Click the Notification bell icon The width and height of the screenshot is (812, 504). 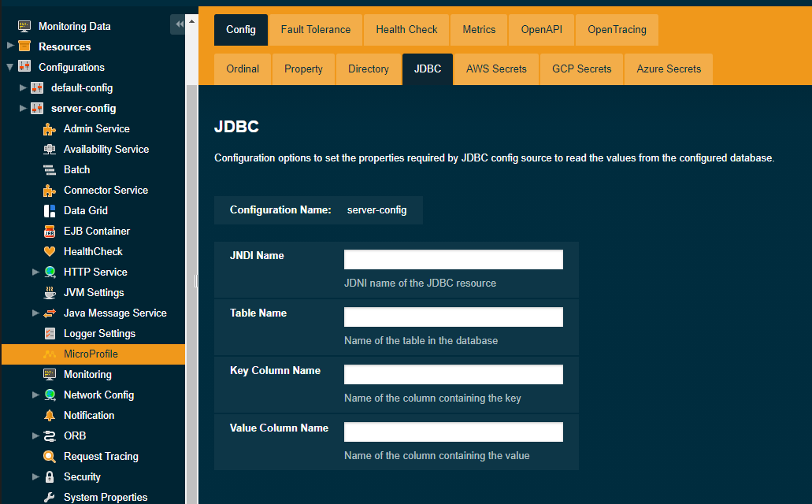[50, 416]
